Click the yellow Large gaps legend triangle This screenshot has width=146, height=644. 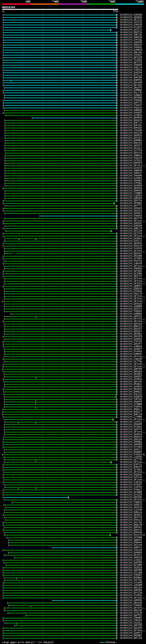click(x=19, y=642)
